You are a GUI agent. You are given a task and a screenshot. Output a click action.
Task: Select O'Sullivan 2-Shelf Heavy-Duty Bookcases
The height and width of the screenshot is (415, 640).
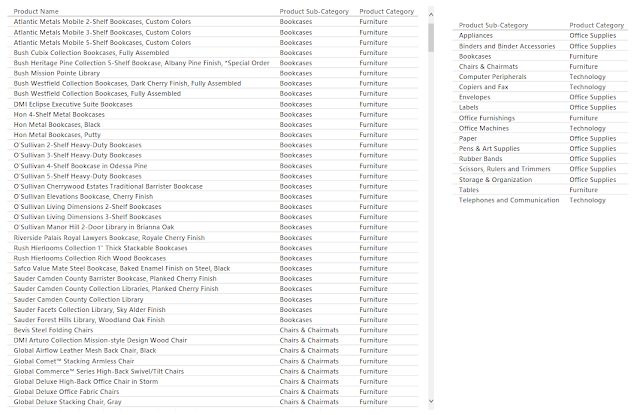(x=78, y=145)
